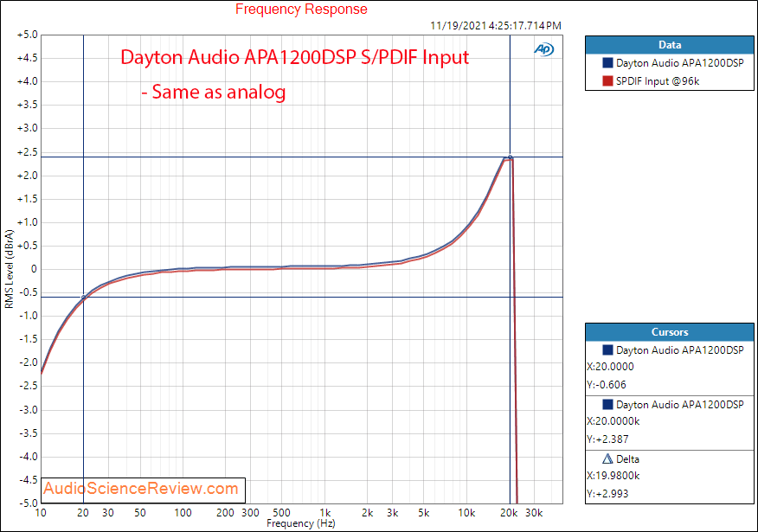Click the Data panel header
This screenshot has height=532, width=758.
coord(670,45)
